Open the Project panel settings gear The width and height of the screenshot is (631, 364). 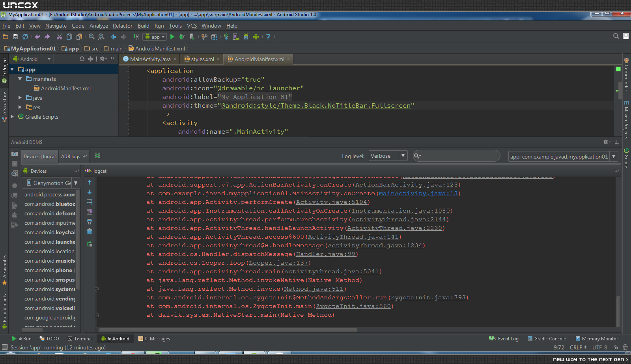coord(103,59)
